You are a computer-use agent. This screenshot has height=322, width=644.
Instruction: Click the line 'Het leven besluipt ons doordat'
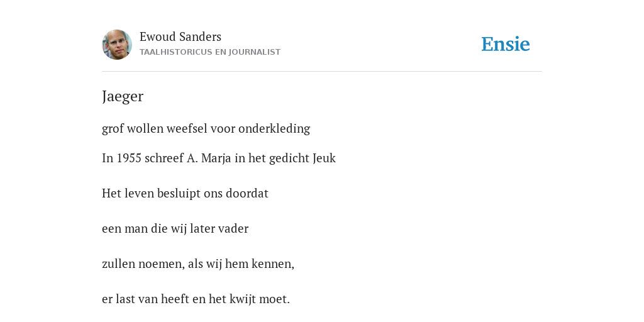pos(185,194)
